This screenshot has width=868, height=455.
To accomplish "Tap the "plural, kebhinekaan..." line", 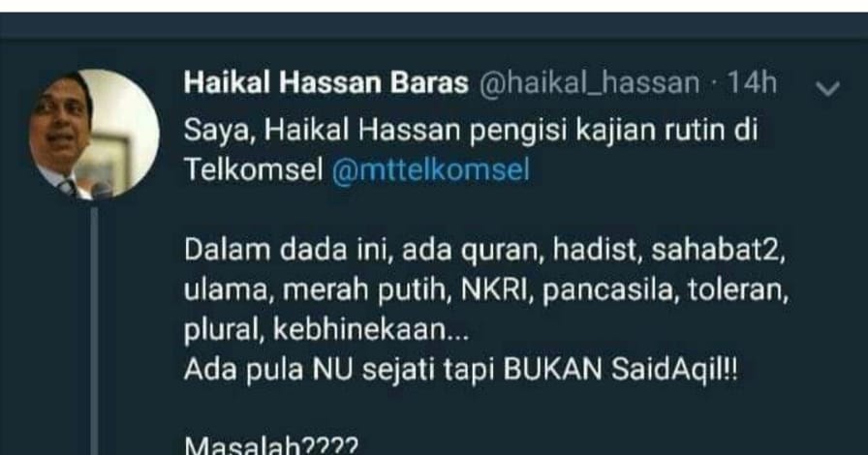I will (x=326, y=330).
